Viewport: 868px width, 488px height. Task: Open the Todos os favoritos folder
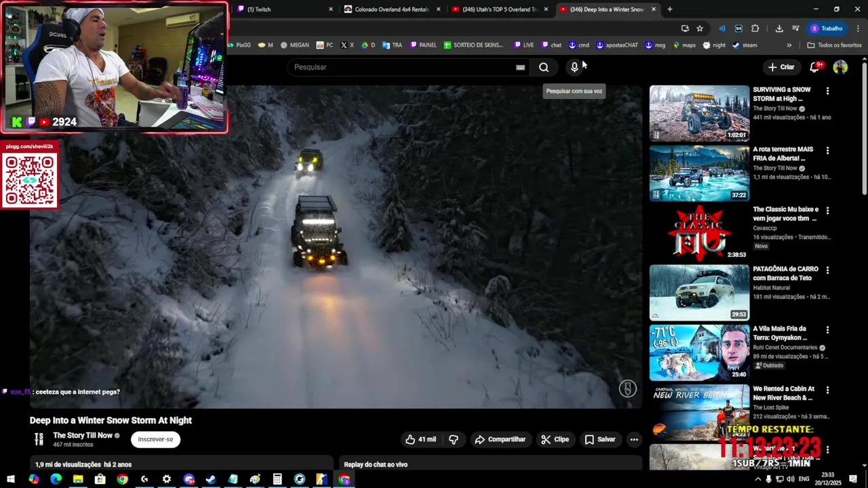click(834, 45)
